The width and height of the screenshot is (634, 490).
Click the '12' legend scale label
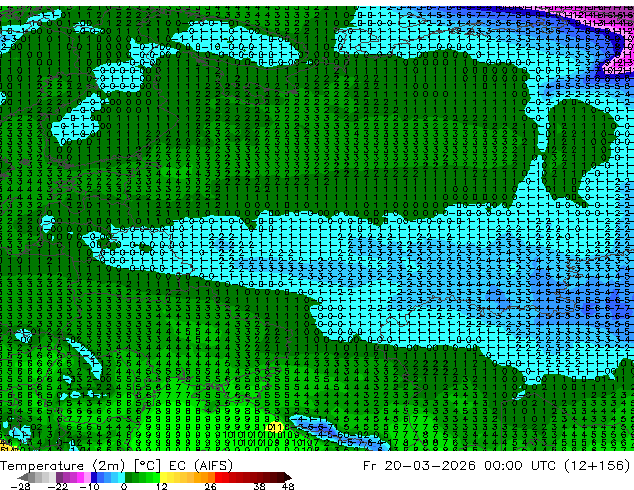pyautogui.click(x=162, y=486)
